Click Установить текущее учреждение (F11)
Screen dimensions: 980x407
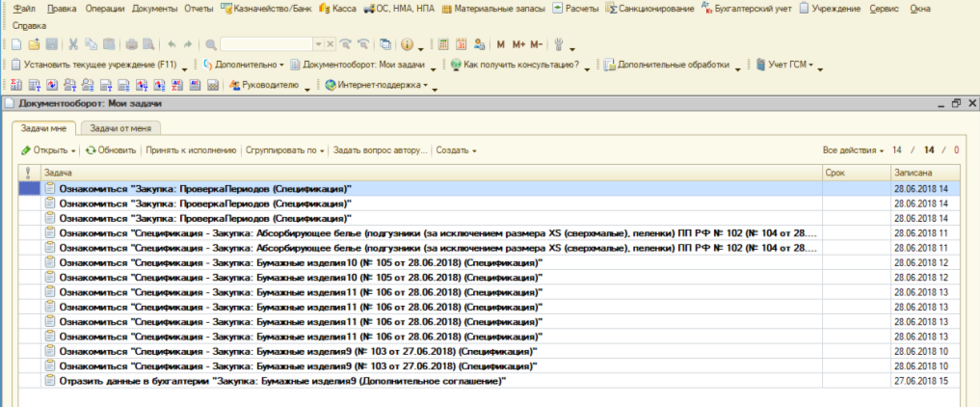(93, 65)
